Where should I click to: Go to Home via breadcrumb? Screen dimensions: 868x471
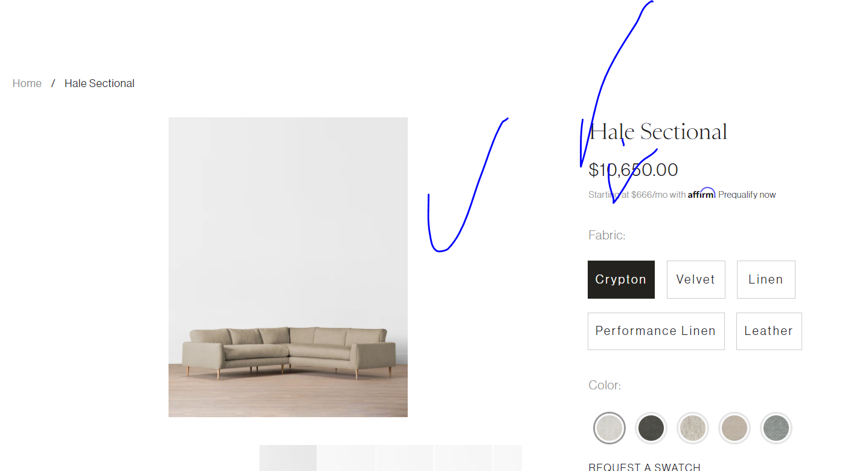click(27, 83)
